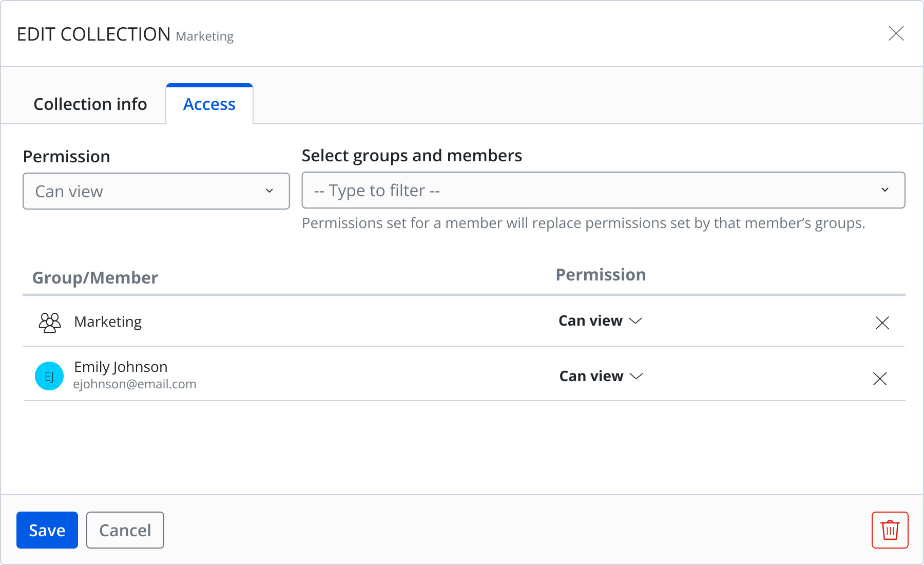Click the people icon next to Marketing
924x565 pixels.
pyautogui.click(x=49, y=322)
